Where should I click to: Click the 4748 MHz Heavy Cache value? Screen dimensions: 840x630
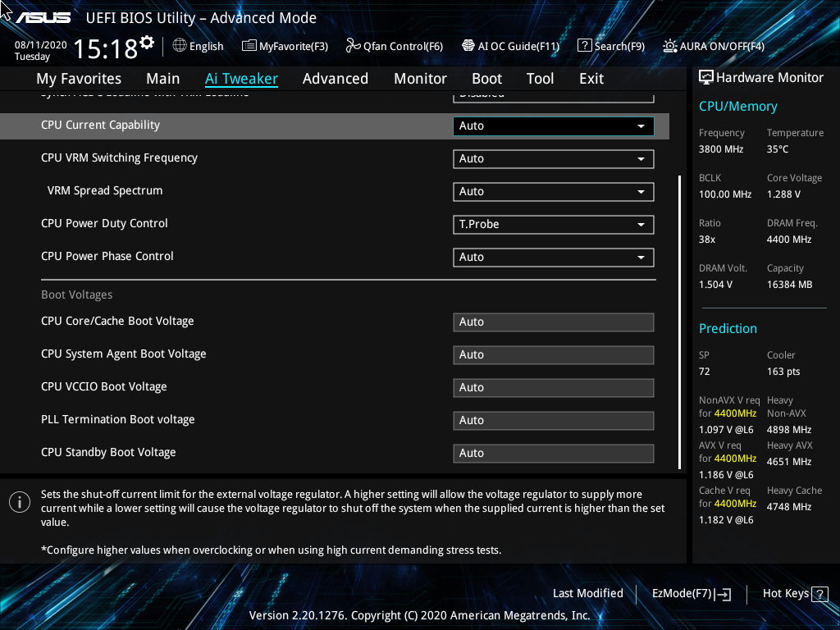(x=789, y=507)
